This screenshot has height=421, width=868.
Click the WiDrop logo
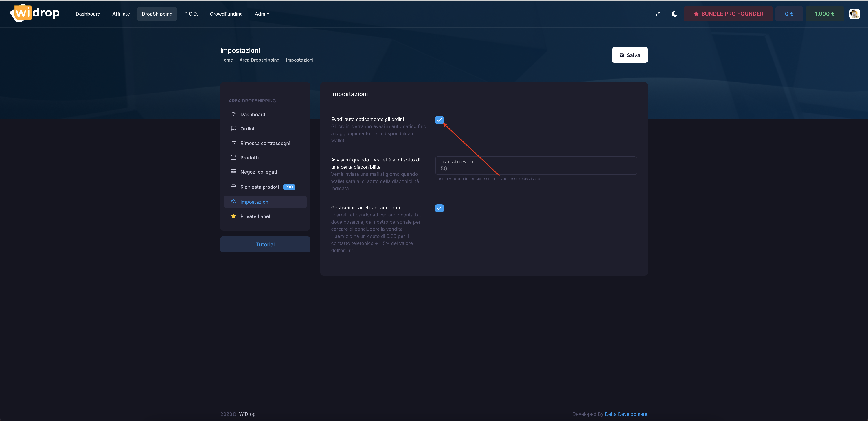35,13
